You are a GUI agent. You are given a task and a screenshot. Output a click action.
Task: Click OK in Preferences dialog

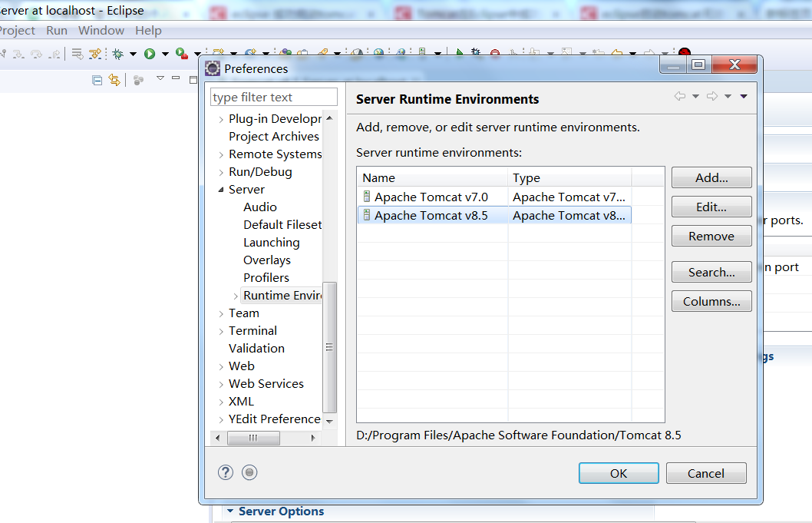point(619,473)
